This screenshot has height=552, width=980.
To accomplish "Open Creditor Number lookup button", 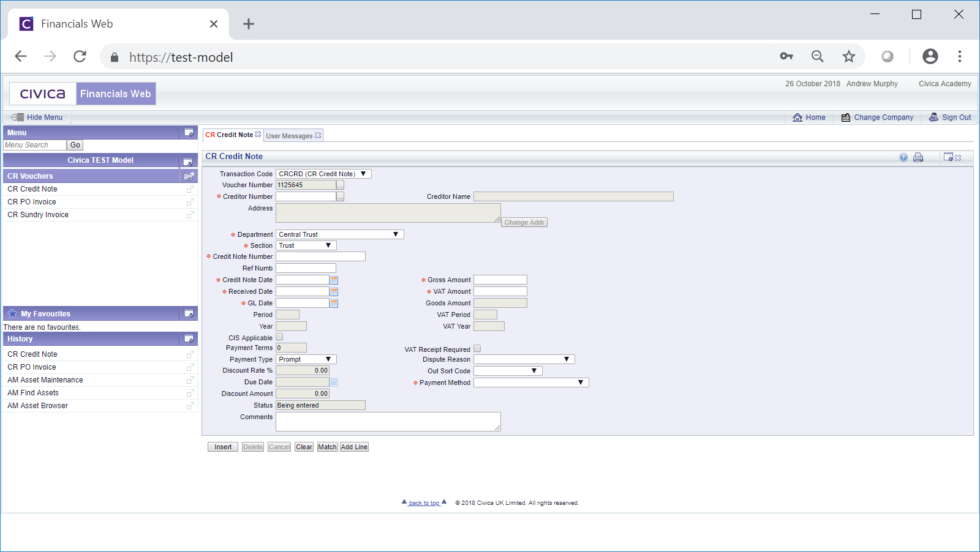I will tap(341, 196).
